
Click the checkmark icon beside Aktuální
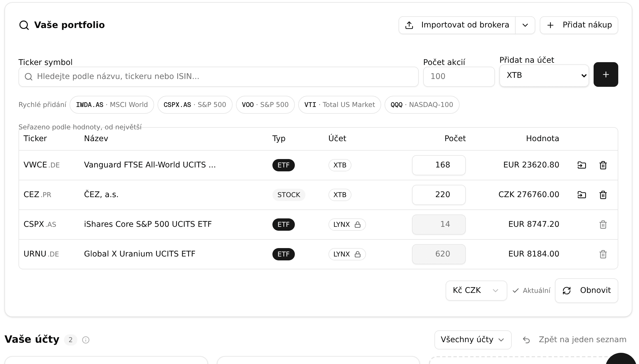pyautogui.click(x=516, y=291)
